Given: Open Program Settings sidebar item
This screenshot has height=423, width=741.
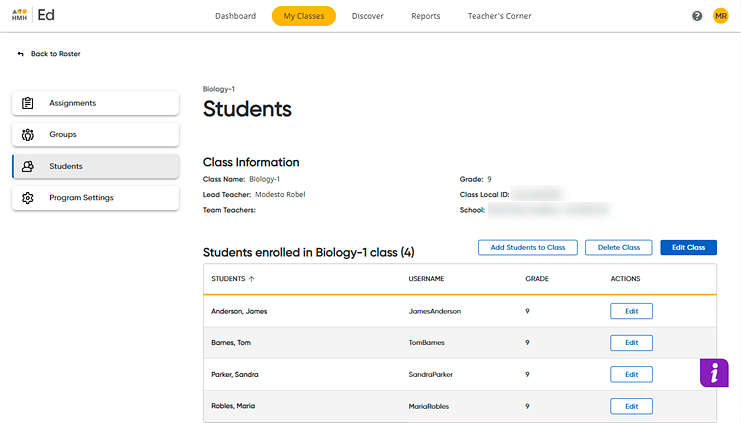Looking at the screenshot, I should tap(95, 198).
